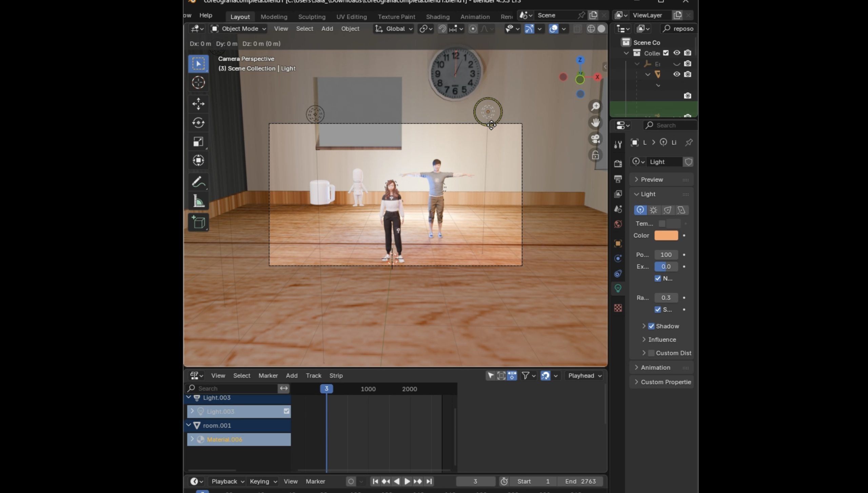Select the Scale tool
868x493 pixels.
pos(198,142)
